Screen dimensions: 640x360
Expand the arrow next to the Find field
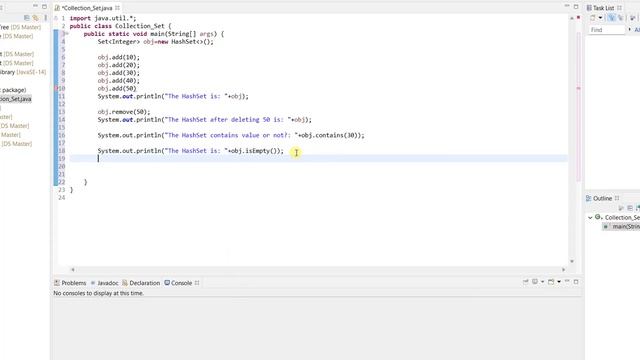[629, 29]
